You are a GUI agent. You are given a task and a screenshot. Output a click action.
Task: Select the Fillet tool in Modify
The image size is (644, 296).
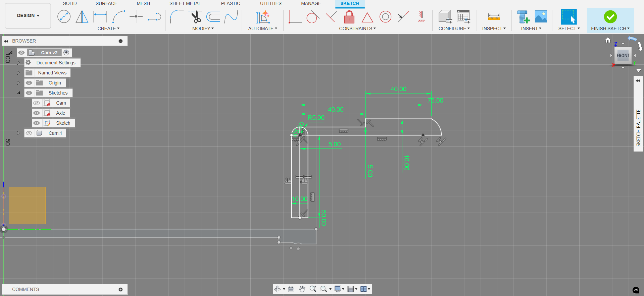(177, 16)
